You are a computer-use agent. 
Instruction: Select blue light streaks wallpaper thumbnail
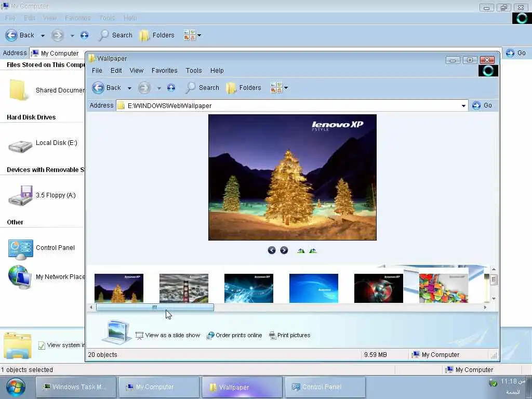[x=249, y=288]
